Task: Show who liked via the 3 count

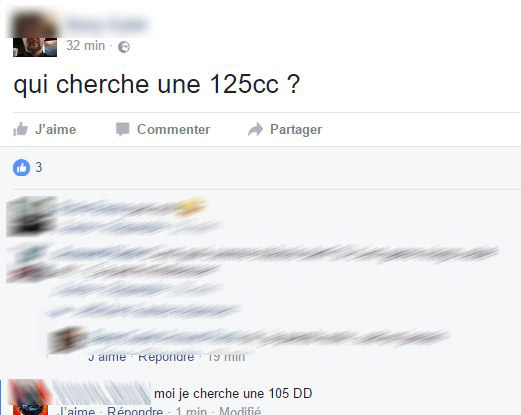Action: [x=39, y=167]
